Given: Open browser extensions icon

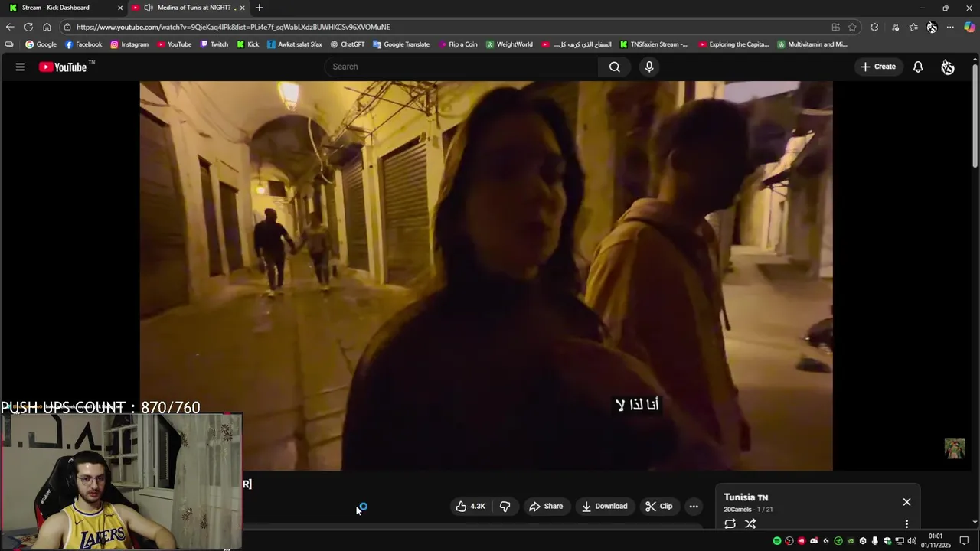Looking at the screenshot, I should pyautogui.click(x=874, y=27).
